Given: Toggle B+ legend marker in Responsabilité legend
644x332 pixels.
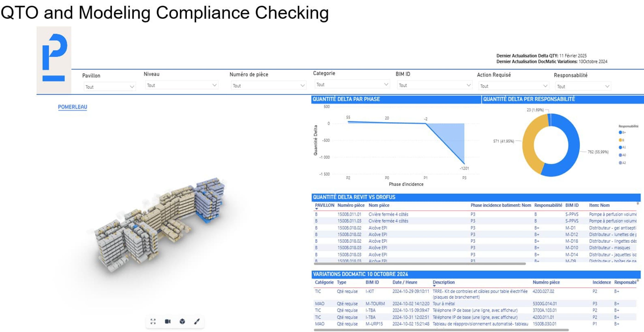Looking at the screenshot, I should point(620,132).
